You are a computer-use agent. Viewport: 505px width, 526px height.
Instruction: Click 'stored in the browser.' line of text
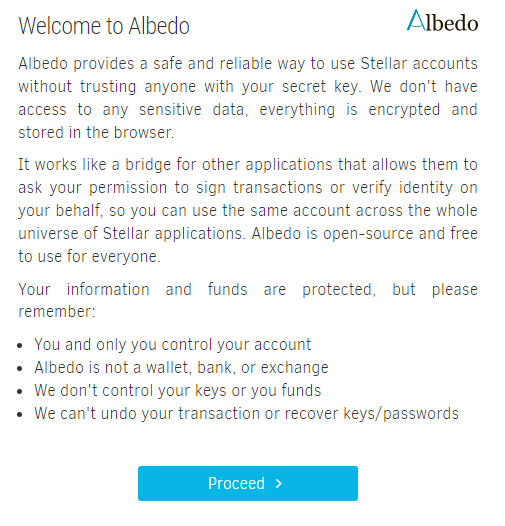(96, 133)
